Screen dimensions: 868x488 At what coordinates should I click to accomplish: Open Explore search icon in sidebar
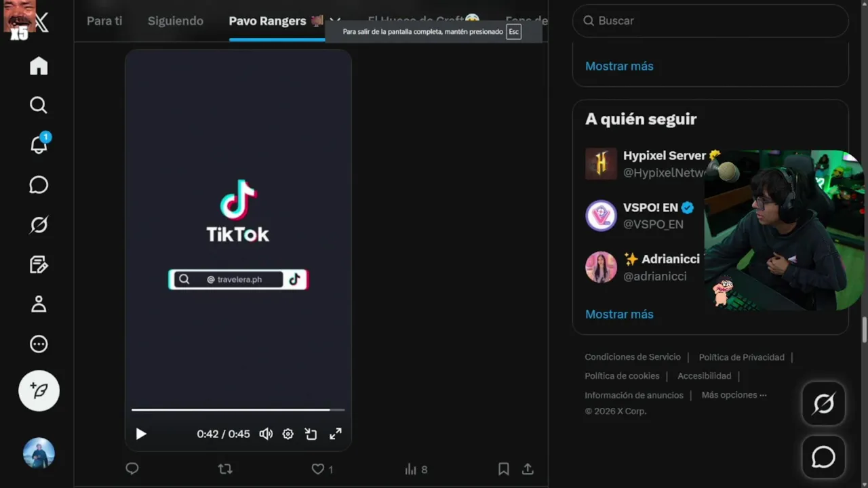point(39,105)
